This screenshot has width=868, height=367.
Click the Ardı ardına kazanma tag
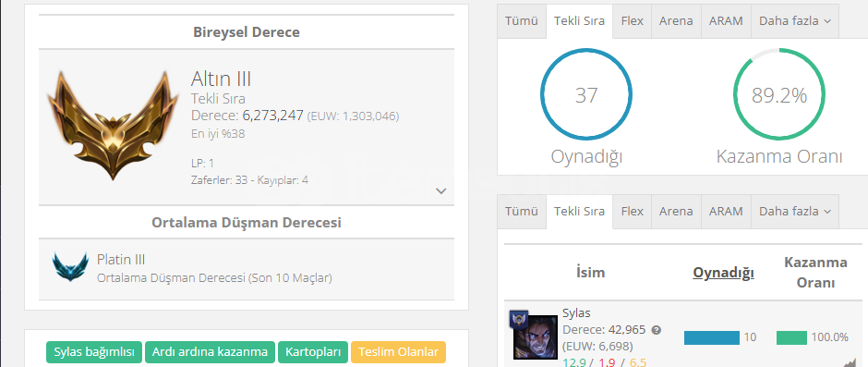click(x=210, y=352)
